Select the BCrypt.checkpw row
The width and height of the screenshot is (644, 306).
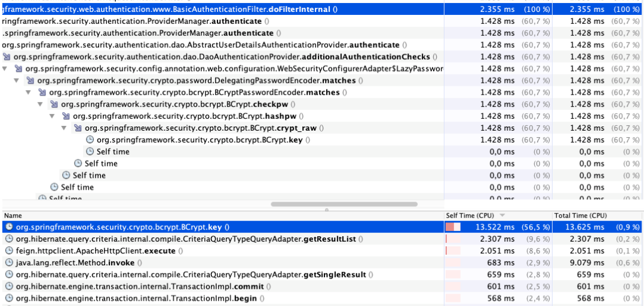tap(322, 104)
